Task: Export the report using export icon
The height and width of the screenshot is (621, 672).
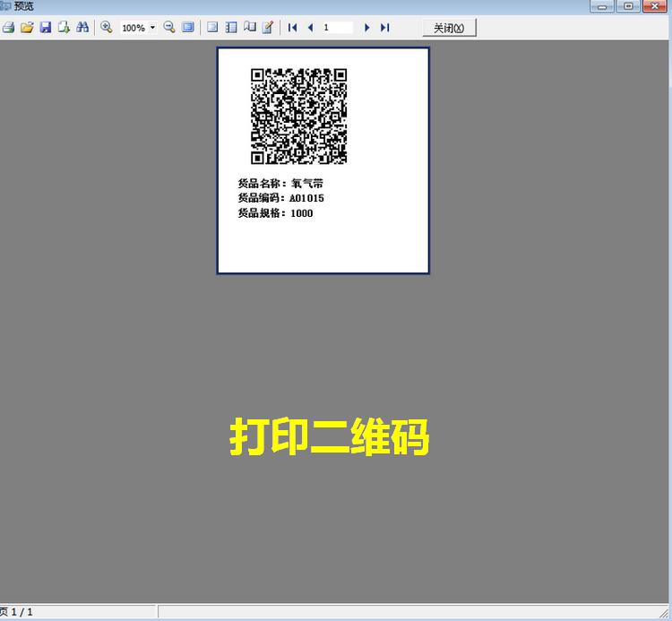Action: [x=64, y=28]
